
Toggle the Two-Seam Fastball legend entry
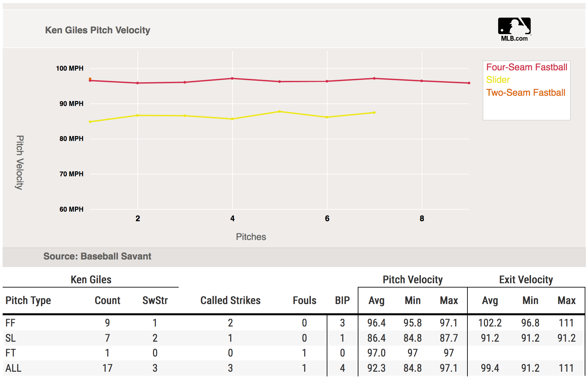click(x=526, y=93)
